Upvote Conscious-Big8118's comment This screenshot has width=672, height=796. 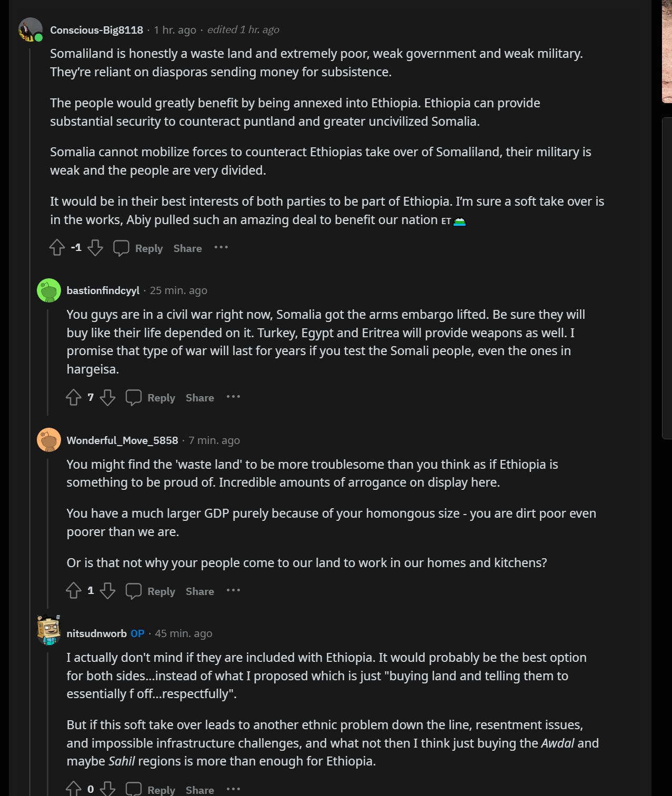click(x=57, y=248)
